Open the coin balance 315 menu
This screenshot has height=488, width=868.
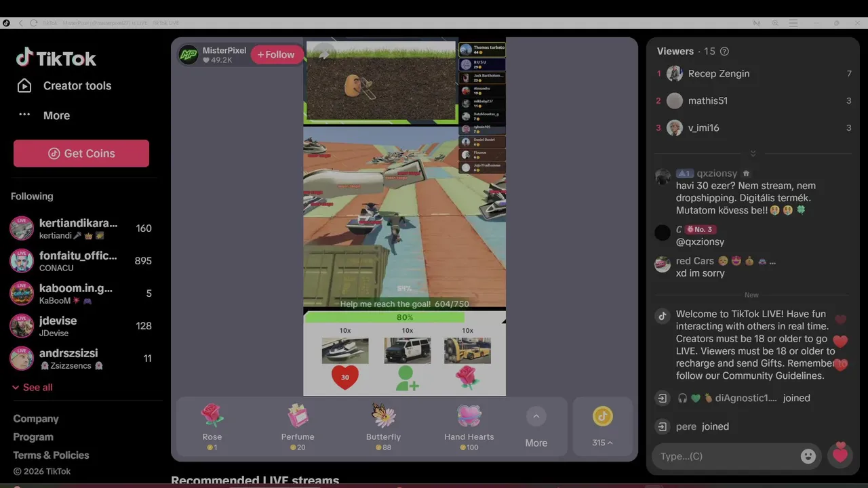[602, 443]
